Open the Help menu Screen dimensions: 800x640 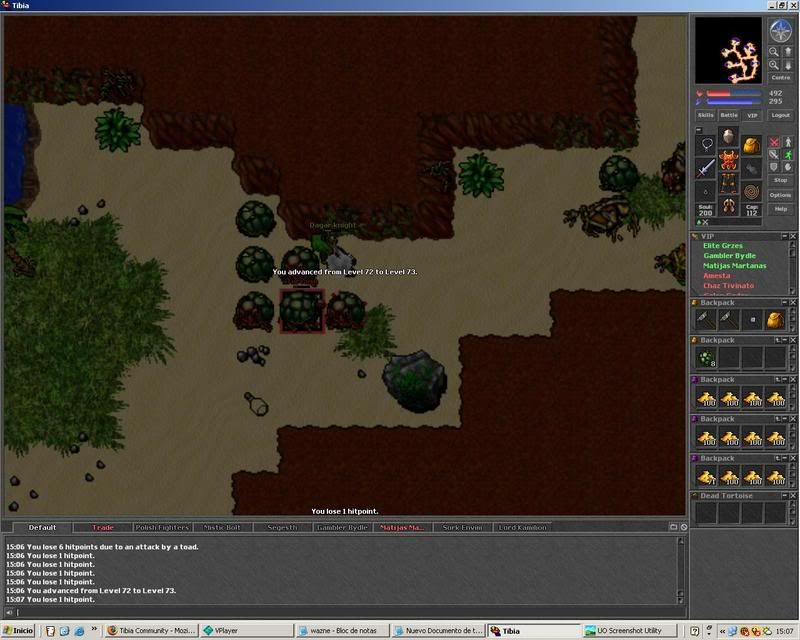[x=780, y=209]
